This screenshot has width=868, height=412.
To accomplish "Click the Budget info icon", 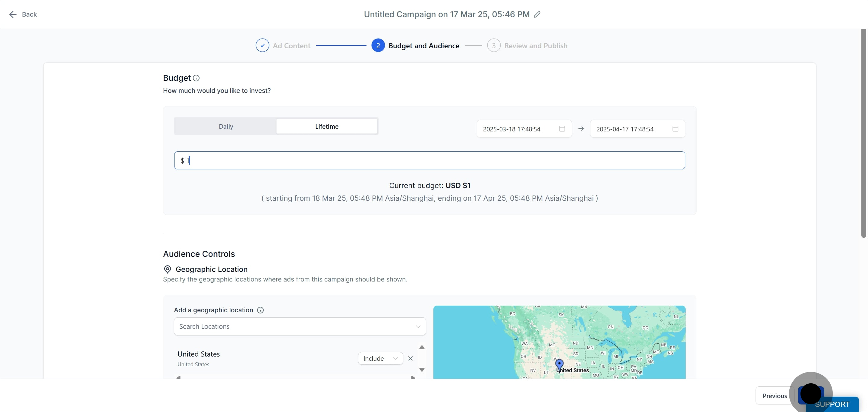I will (196, 78).
